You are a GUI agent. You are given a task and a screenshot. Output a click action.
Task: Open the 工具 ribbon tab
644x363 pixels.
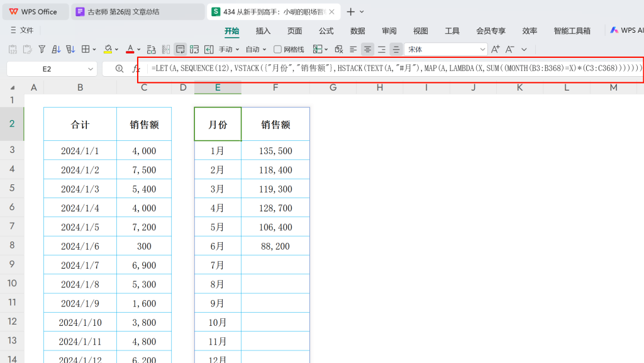tap(452, 31)
